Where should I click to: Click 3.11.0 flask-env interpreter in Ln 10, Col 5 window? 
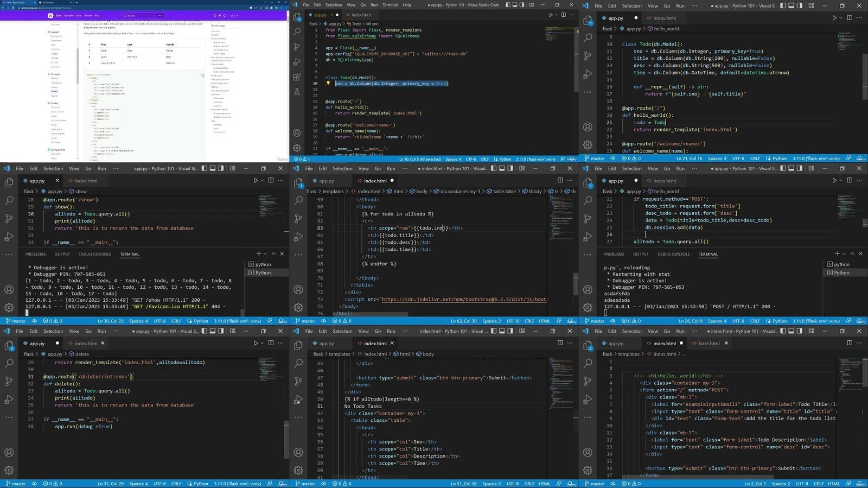(535, 159)
